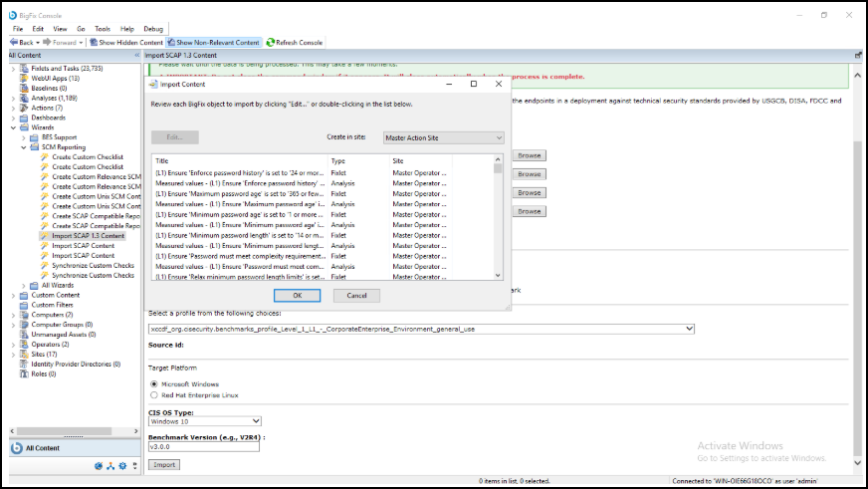Screen dimensions: 868x489
Task: Click OK in the Import Content dialog
Action: pyautogui.click(x=298, y=296)
